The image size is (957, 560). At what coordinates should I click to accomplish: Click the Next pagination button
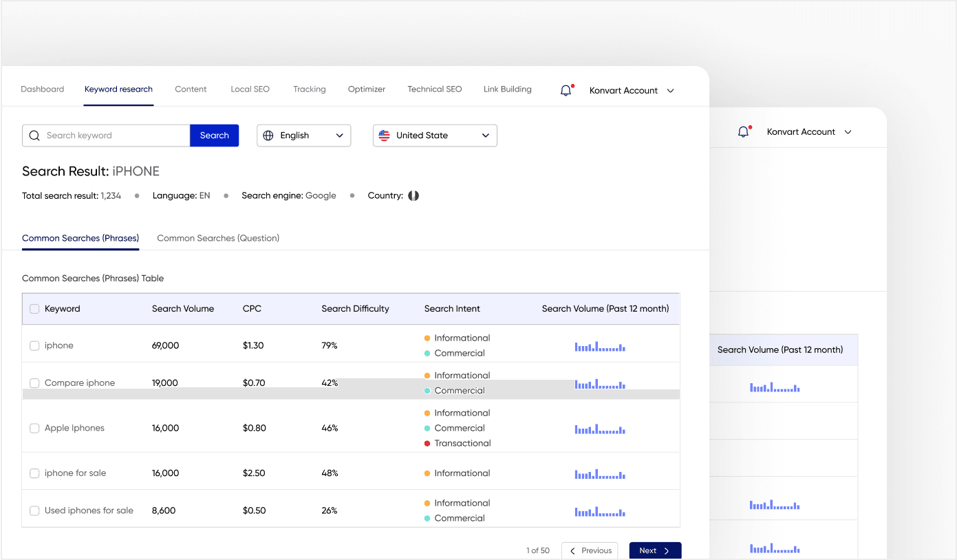coord(654,550)
